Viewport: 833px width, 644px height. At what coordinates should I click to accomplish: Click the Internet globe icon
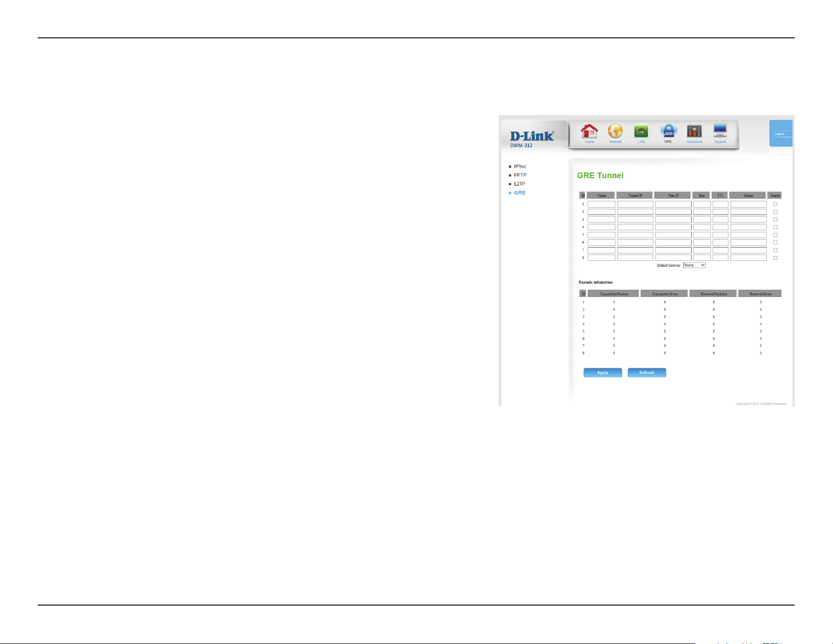[615, 131]
